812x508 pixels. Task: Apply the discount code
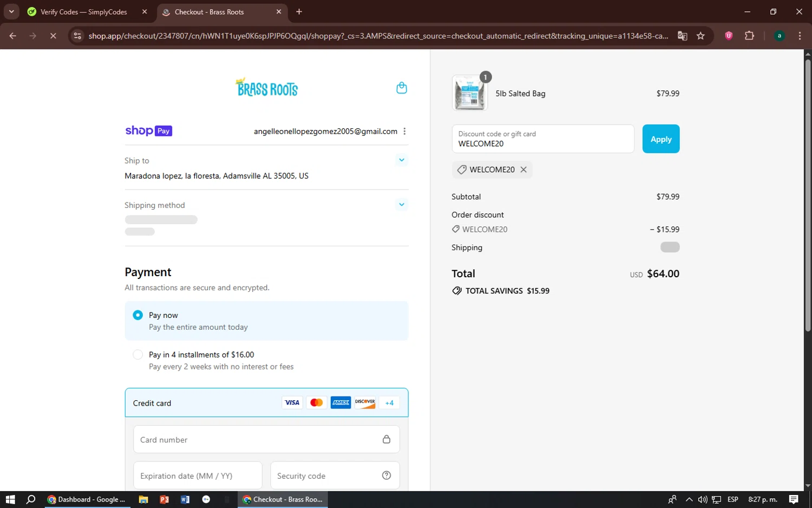[x=660, y=139]
